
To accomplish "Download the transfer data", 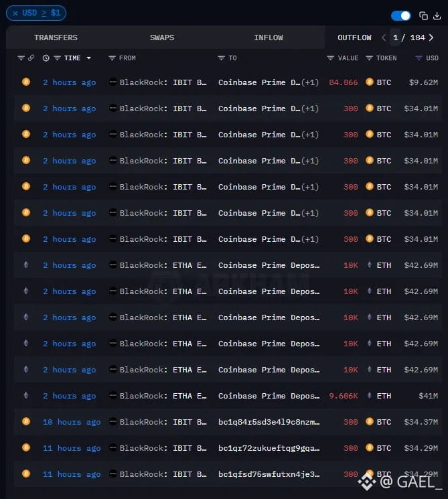I will point(437,15).
